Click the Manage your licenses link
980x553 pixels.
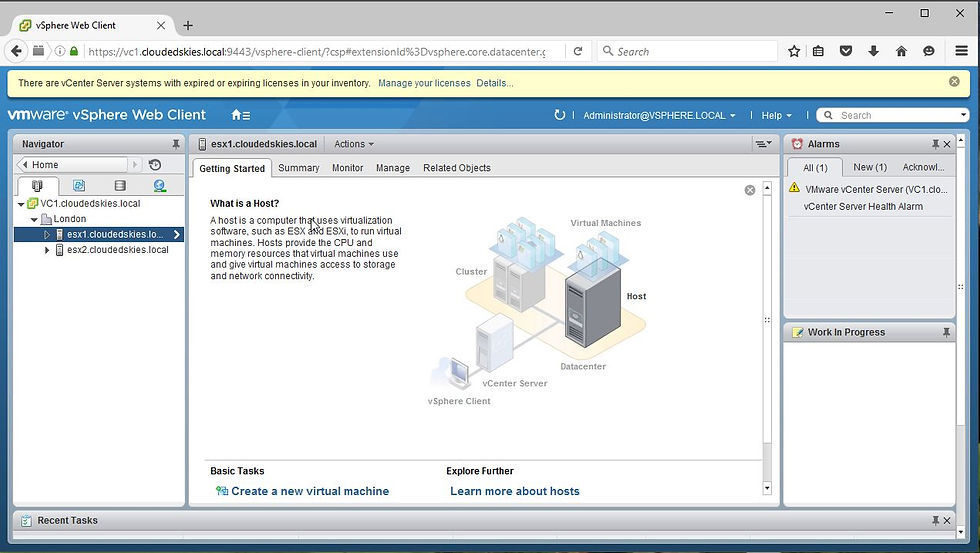(424, 83)
